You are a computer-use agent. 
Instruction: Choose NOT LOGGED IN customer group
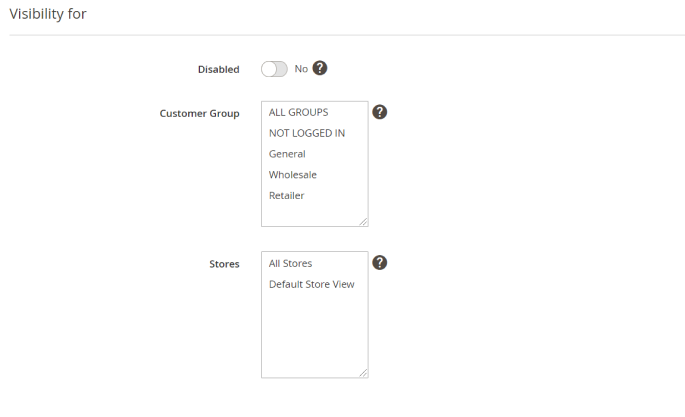pos(307,133)
